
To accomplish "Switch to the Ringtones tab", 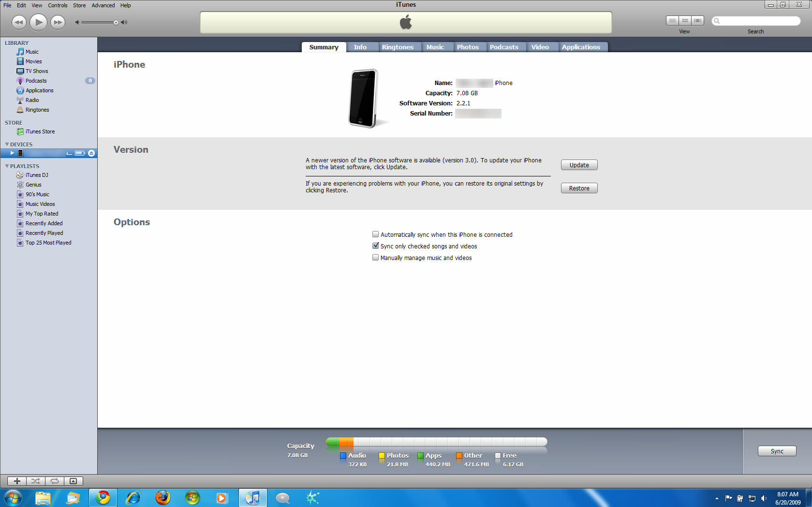I will 398,47.
